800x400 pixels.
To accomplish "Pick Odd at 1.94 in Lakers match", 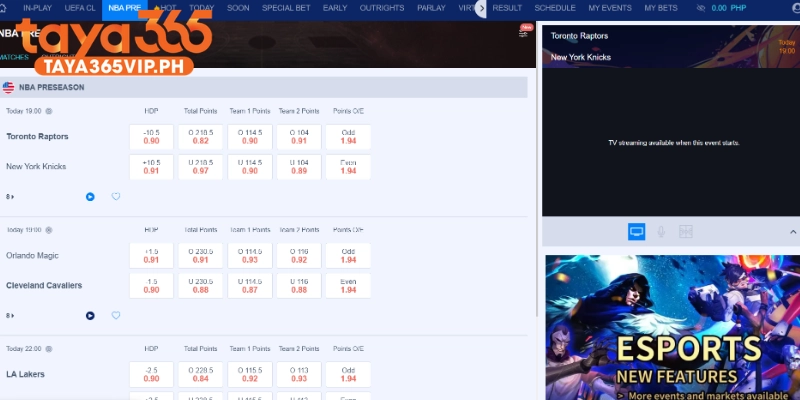I will coord(348,374).
